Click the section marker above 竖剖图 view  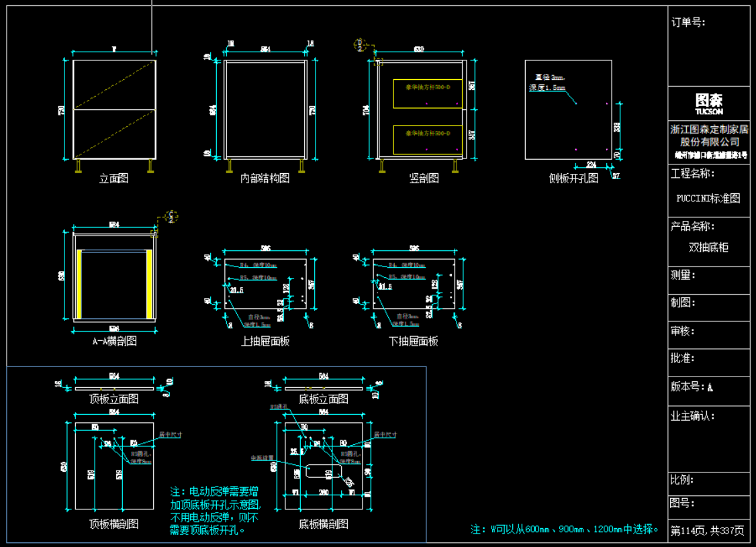(x=360, y=45)
